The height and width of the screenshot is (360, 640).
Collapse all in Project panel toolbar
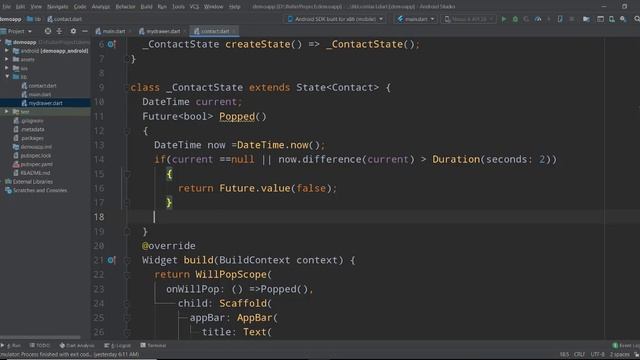[60, 31]
